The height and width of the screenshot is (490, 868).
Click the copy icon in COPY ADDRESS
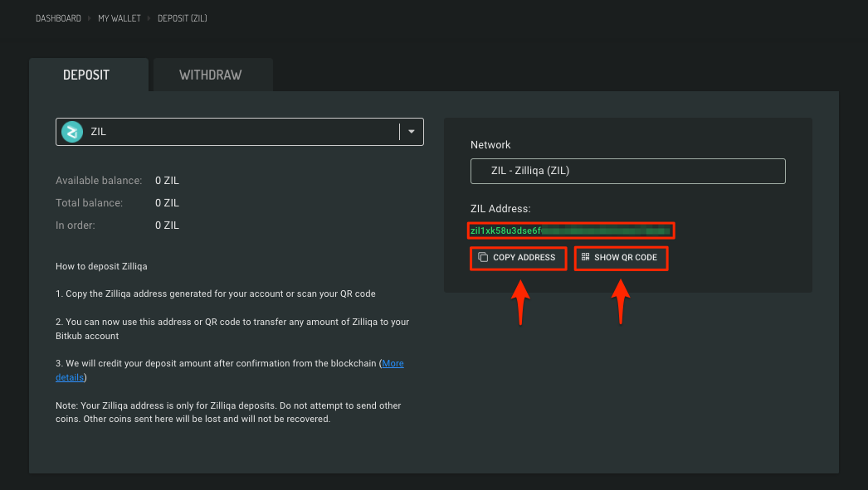tap(483, 257)
